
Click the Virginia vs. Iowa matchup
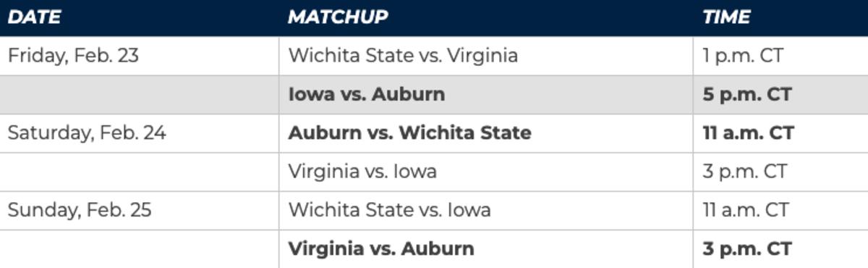[362, 172]
